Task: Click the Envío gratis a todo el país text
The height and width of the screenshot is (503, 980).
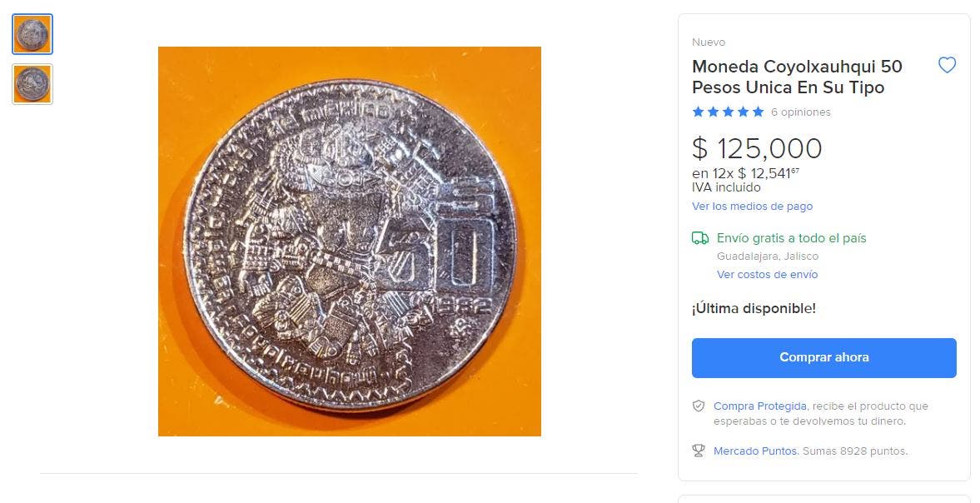Action: coord(791,238)
